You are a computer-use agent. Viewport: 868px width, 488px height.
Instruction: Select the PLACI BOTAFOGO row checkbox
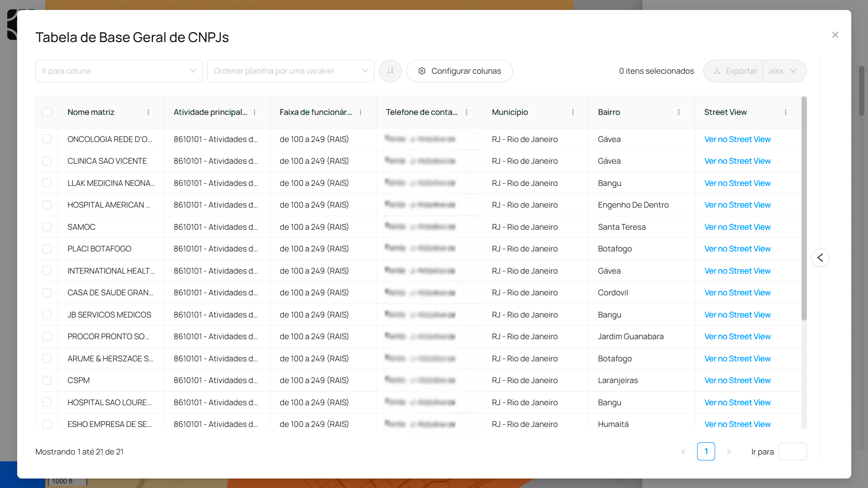coord(47,249)
